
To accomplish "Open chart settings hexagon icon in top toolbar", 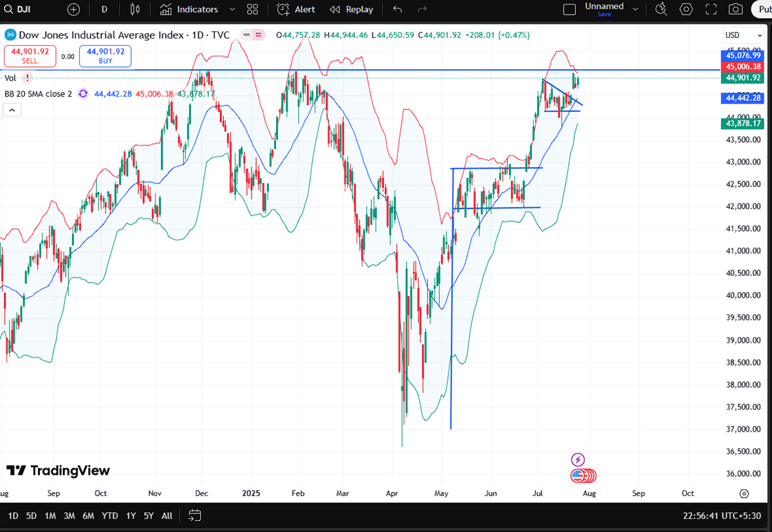I will click(686, 10).
